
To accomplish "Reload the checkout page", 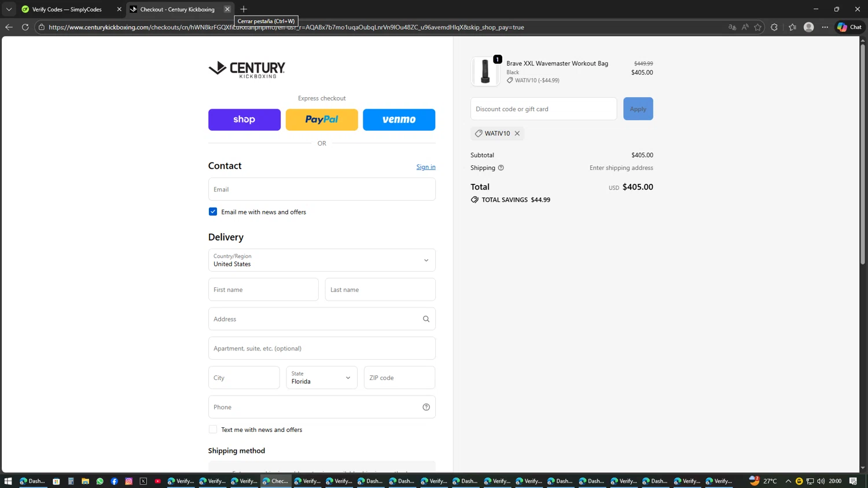I will point(25,27).
